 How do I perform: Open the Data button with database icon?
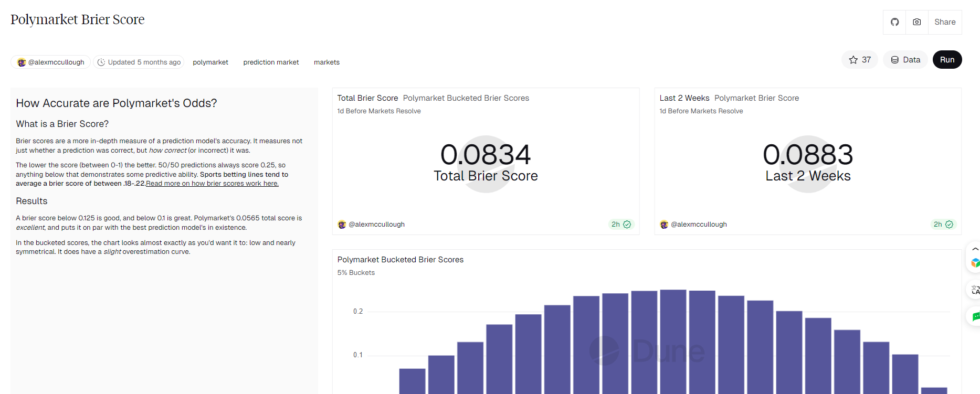coord(905,60)
